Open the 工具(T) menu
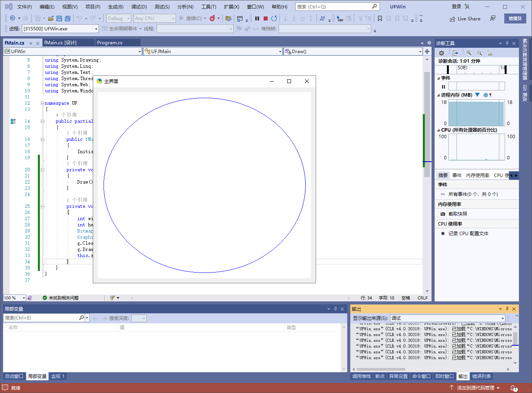The image size is (532, 393). point(209,7)
